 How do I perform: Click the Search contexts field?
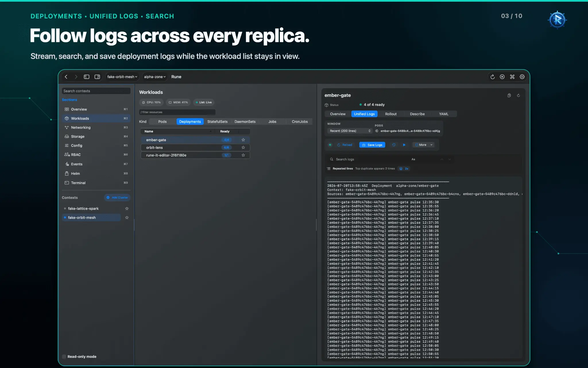pyautogui.click(x=96, y=91)
